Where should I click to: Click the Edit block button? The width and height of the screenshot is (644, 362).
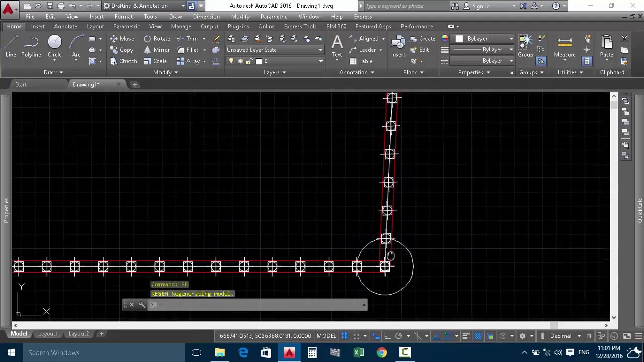419,50
